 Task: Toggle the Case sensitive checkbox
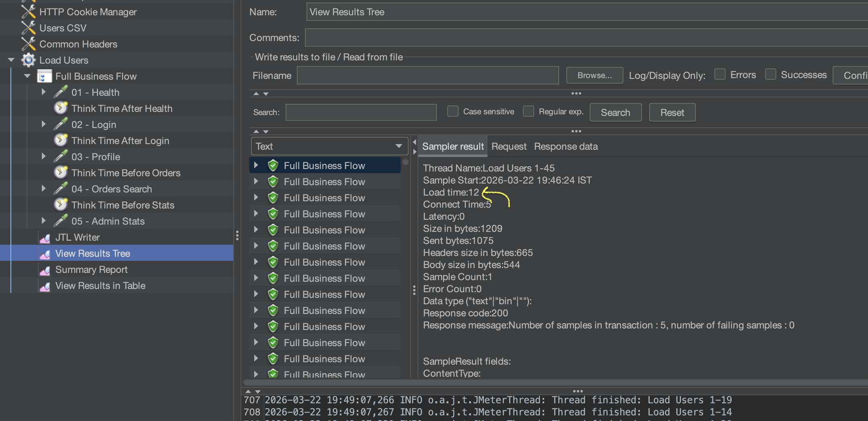(453, 111)
